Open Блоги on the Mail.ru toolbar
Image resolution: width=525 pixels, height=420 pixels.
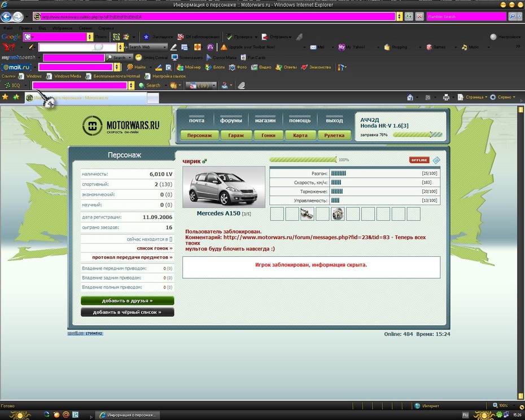point(215,67)
